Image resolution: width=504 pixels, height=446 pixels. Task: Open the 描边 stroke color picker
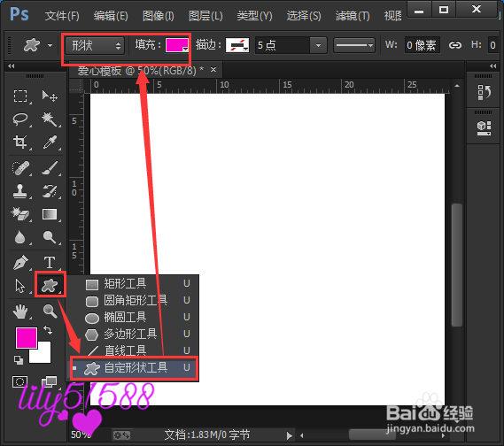[237, 45]
